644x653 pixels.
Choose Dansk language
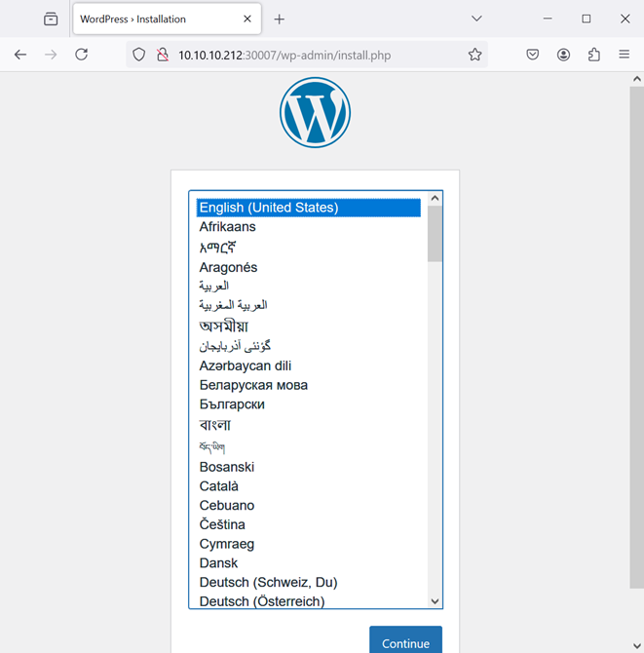[309, 563]
